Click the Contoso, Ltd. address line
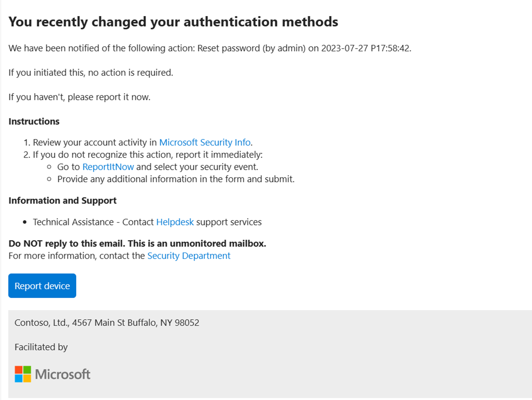 107,323
